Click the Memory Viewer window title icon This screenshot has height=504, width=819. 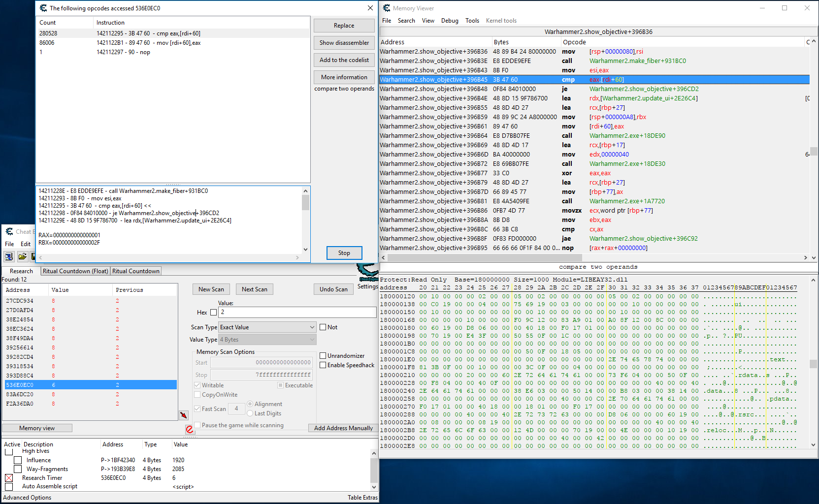tap(387, 8)
